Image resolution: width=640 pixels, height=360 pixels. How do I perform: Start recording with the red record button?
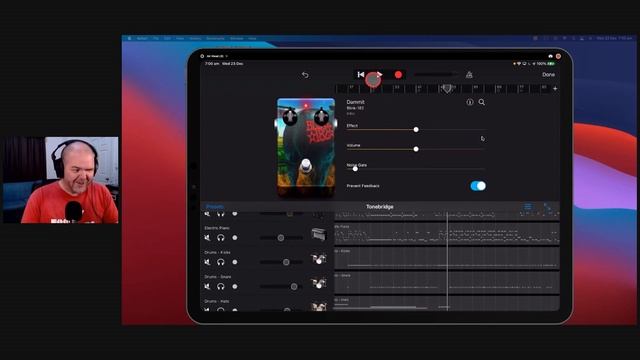pyautogui.click(x=398, y=74)
